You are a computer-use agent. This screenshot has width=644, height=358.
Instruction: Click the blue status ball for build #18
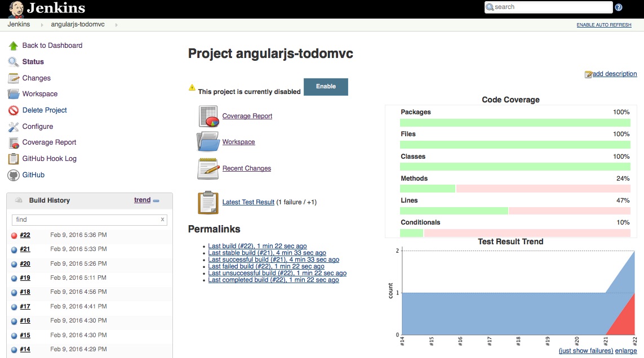pos(14,293)
